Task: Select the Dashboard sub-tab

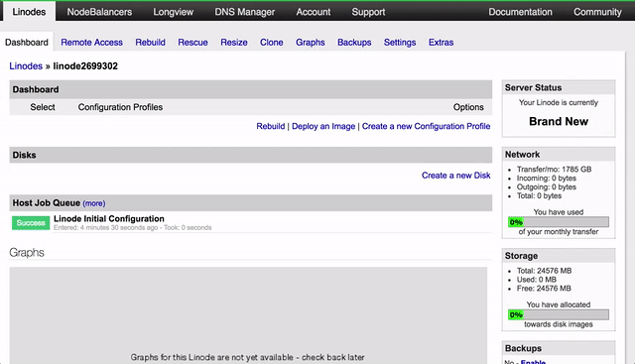Action: 27,42
